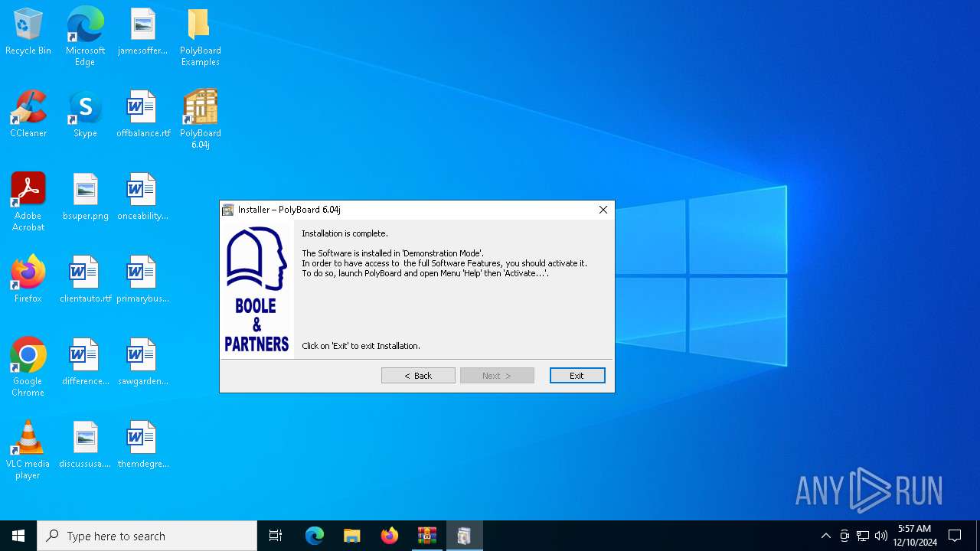Show hidden system tray icons
The image size is (980, 551).
click(x=825, y=536)
